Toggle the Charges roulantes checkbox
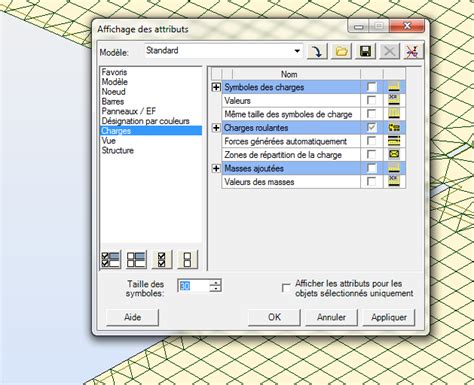Image resolution: width=474 pixels, height=385 pixels. (x=371, y=127)
